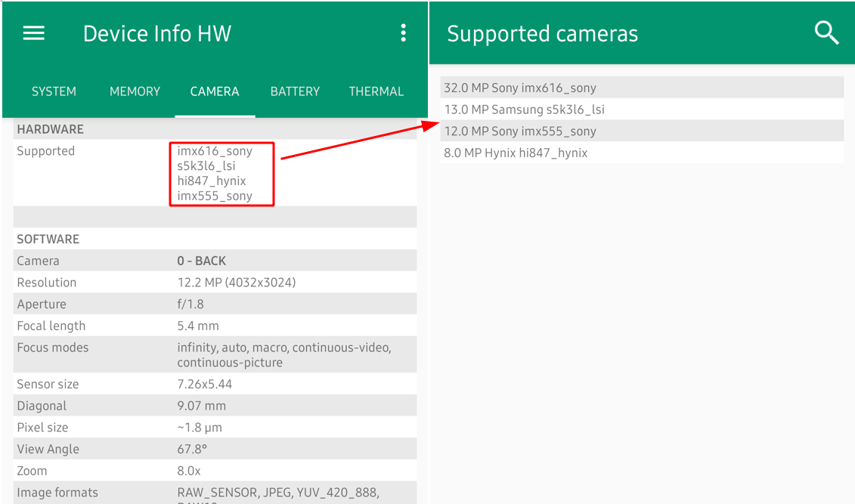The width and height of the screenshot is (855, 504).
Task: Tap the Camera 0 - BACK selector row
Action: [x=215, y=261]
